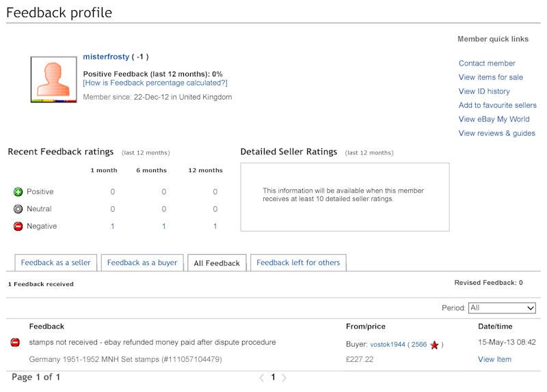Click the Neutral count under 1 month
Viewport: 547px width, 392px height.
pyautogui.click(x=112, y=209)
